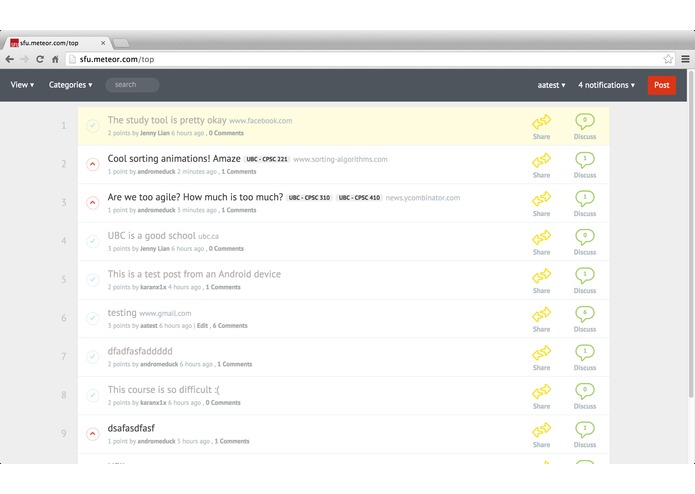Image resolution: width=695 pixels, height=494 pixels.
Task: Open Discuss for 'dfadfasfaddddd' post
Action: pyautogui.click(x=585, y=352)
